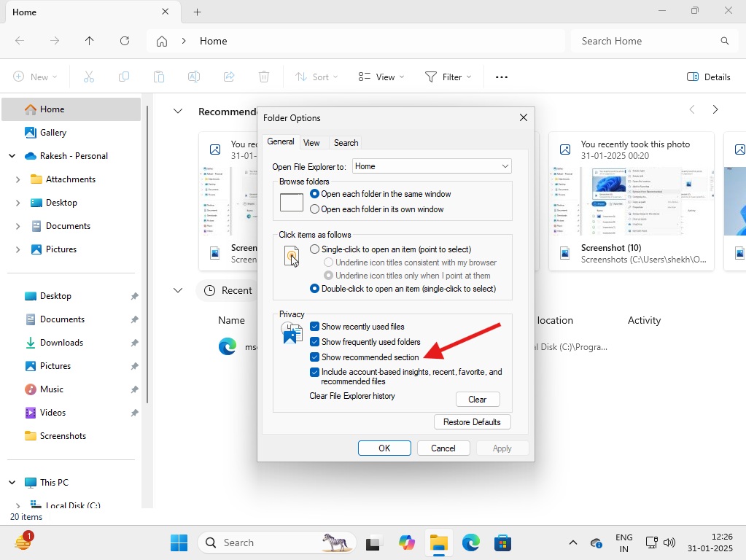This screenshot has height=560, width=746.
Task: Open the Sort dropdown in the command bar
Action: pos(316,76)
